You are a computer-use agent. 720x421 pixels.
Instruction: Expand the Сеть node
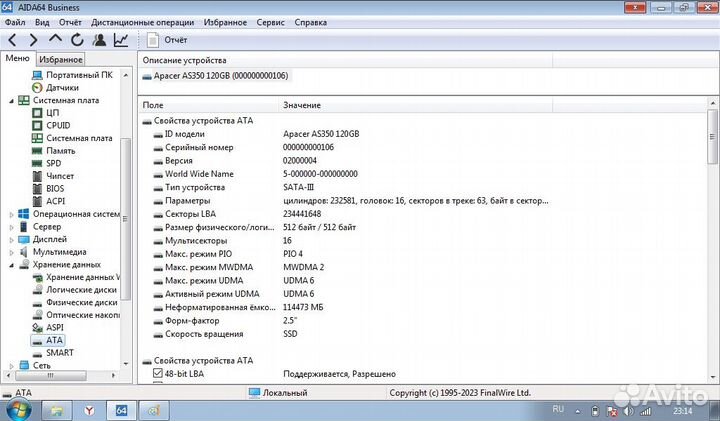click(11, 366)
